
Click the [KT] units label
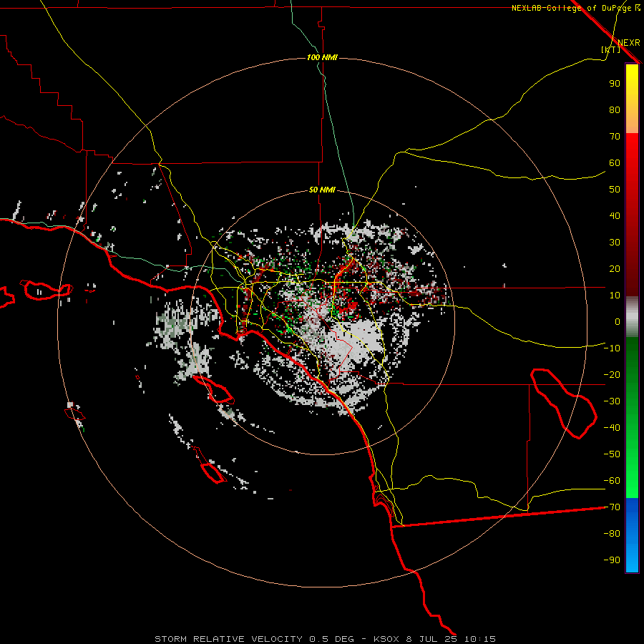coord(611,49)
